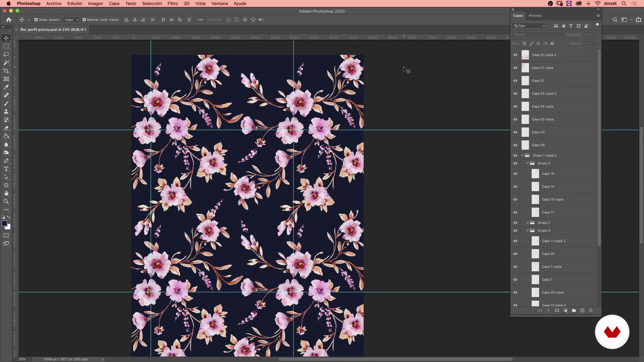The height and width of the screenshot is (362, 644).
Task: Select the Brush tool
Action: coord(6,103)
